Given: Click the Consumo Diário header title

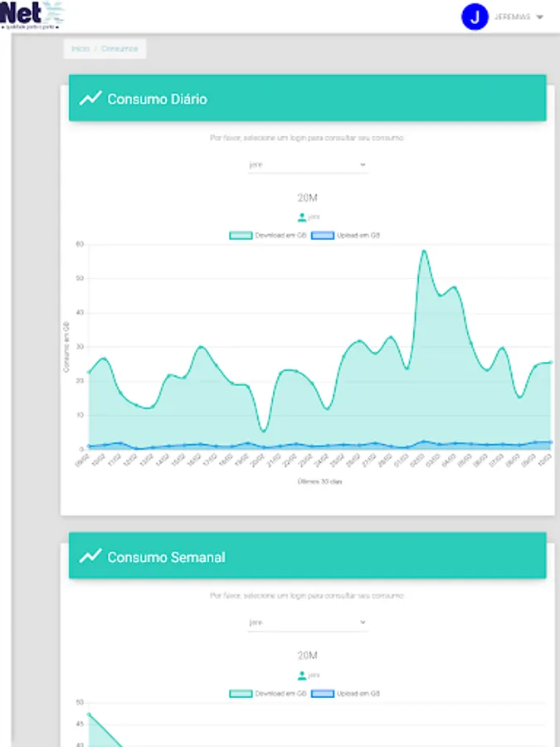Looking at the screenshot, I should coord(157,99).
